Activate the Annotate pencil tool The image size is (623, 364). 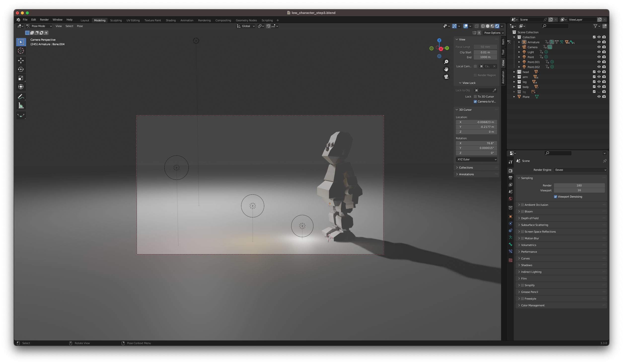point(21,97)
